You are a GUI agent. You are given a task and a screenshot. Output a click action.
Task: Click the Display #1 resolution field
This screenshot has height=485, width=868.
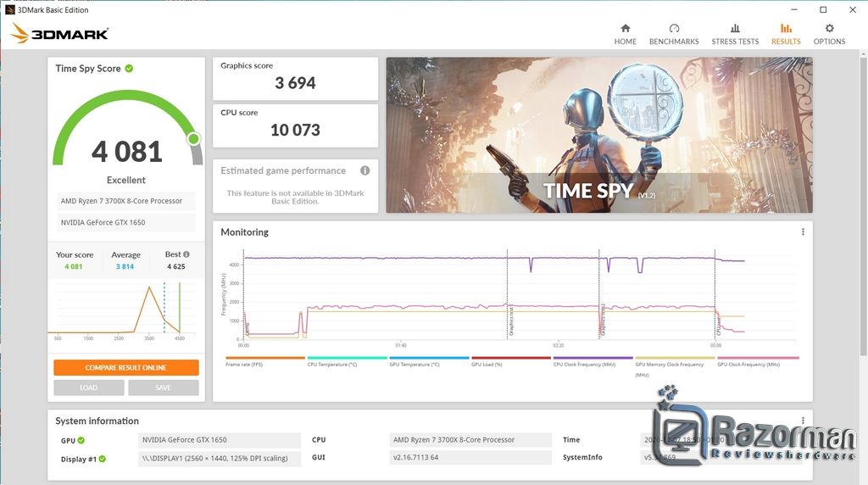coord(220,459)
